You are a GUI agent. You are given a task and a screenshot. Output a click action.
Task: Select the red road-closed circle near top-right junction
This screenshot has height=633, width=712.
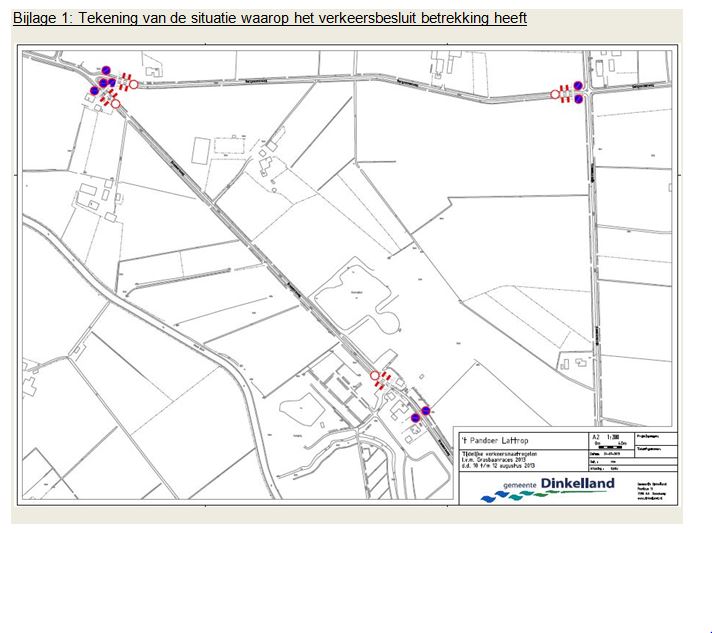(x=555, y=94)
